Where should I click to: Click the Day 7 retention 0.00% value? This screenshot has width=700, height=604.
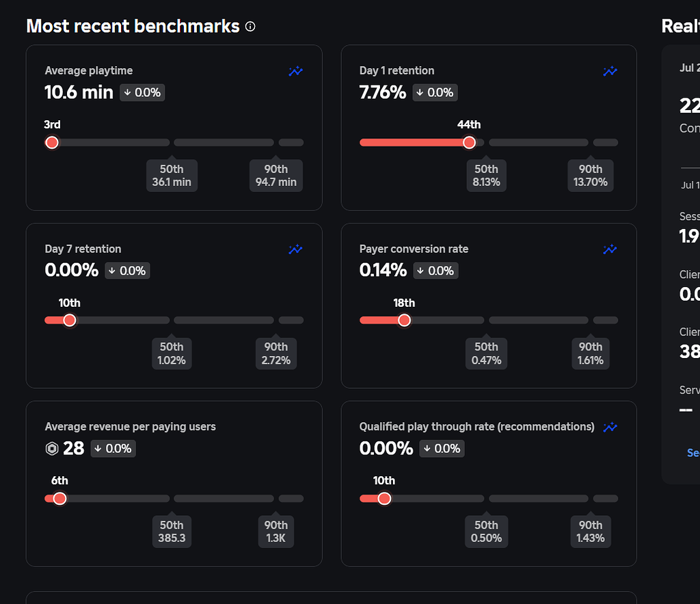pos(72,270)
